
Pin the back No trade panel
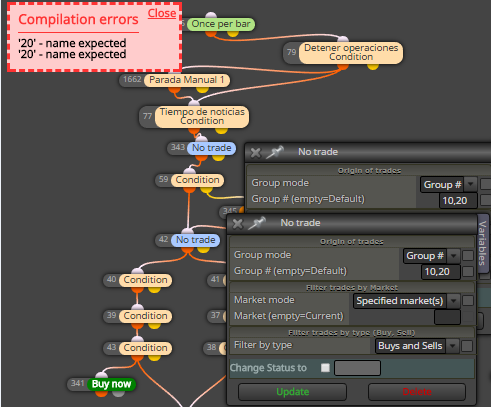click(x=275, y=152)
